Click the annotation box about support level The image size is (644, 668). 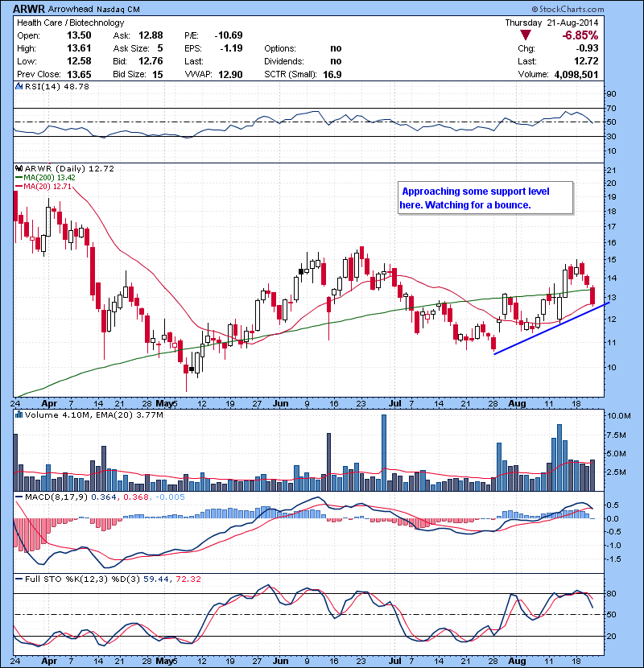[x=485, y=198]
